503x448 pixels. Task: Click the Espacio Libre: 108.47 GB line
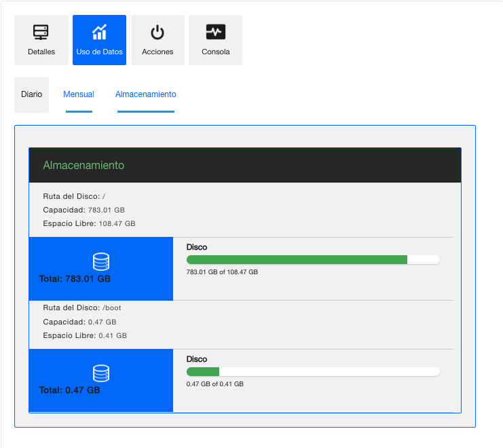(x=89, y=223)
